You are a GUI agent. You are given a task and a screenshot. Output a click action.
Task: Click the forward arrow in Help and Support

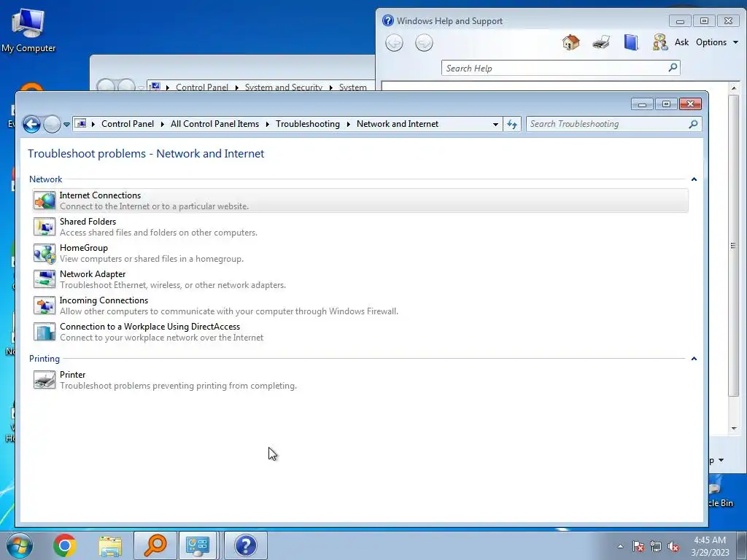pos(424,43)
